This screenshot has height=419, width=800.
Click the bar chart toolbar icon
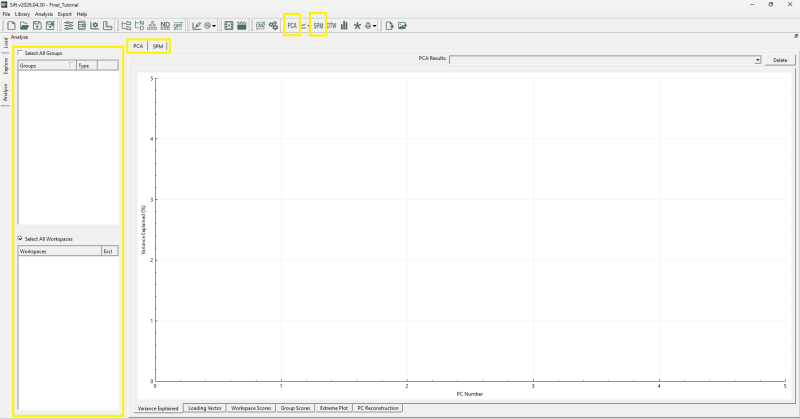click(344, 26)
